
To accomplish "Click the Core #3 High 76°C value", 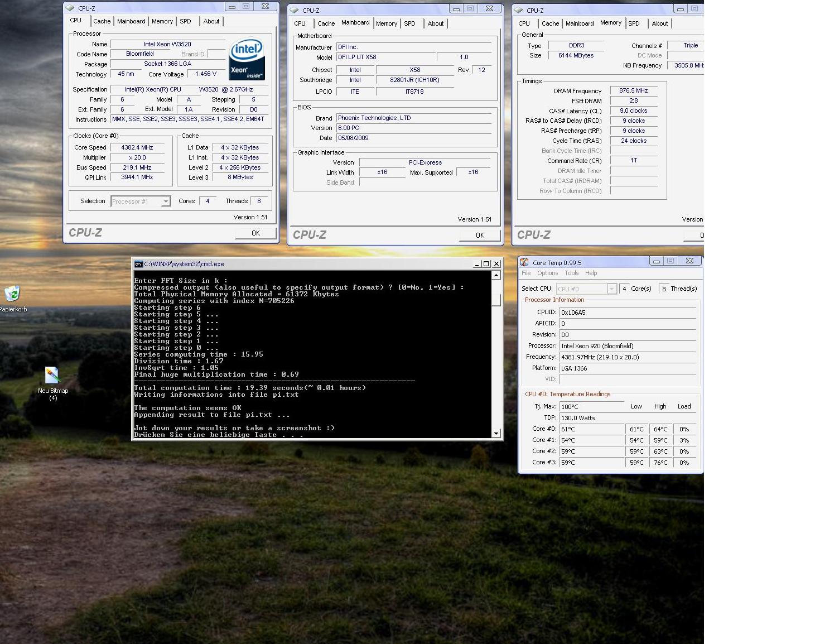I will 660,463.
